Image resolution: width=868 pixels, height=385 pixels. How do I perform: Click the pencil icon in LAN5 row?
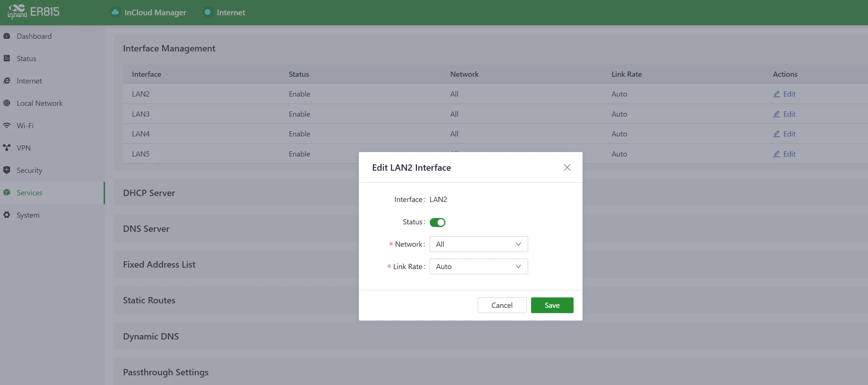(777, 154)
